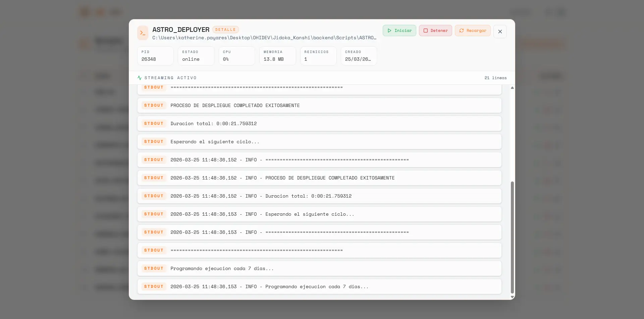Select untimestamped Programando ejecucion cada 7 dias
Screen dimensions: 644x319
click(x=319, y=269)
